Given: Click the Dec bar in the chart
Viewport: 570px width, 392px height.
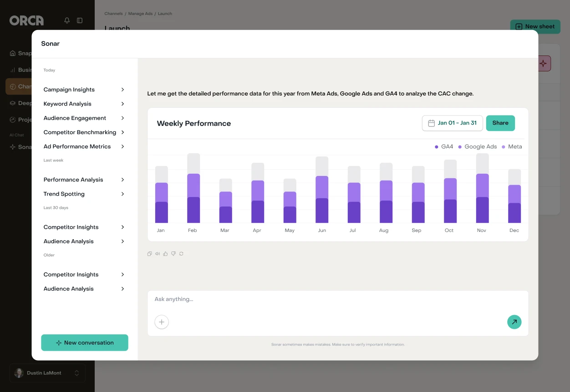Looking at the screenshot, I should pyautogui.click(x=514, y=196).
